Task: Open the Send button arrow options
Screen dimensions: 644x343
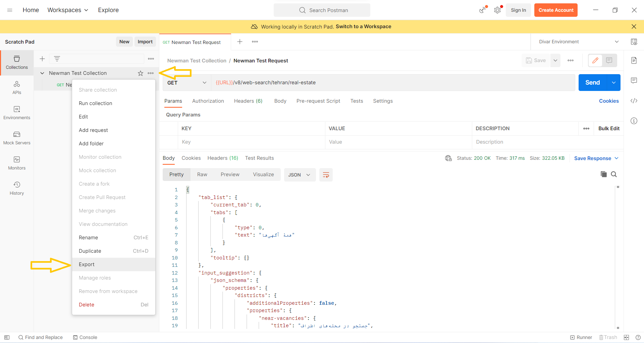Action: [613, 83]
